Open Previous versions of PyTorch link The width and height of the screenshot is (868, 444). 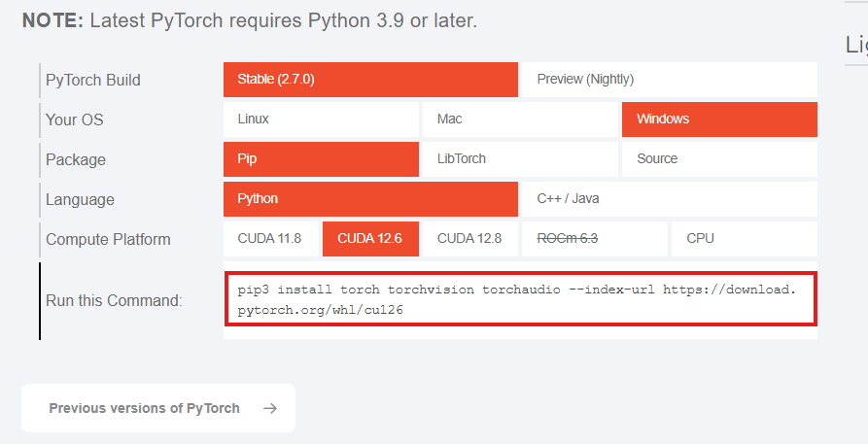click(158, 408)
